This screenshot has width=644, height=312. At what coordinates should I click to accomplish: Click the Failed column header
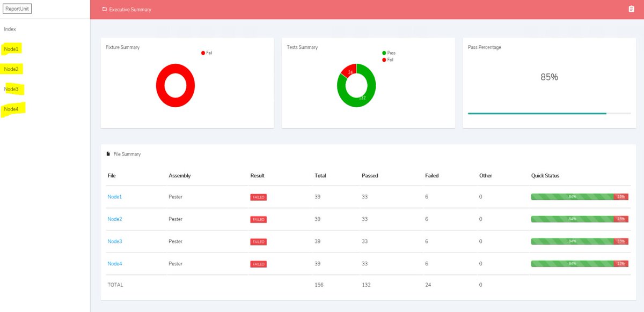[x=432, y=175]
